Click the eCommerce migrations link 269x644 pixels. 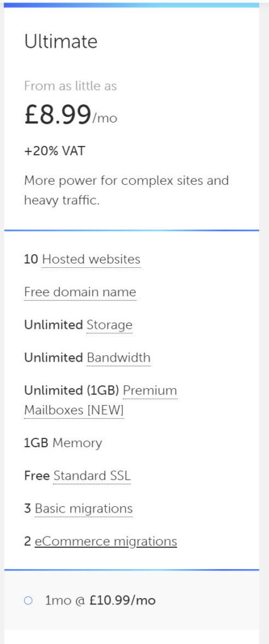(x=106, y=541)
